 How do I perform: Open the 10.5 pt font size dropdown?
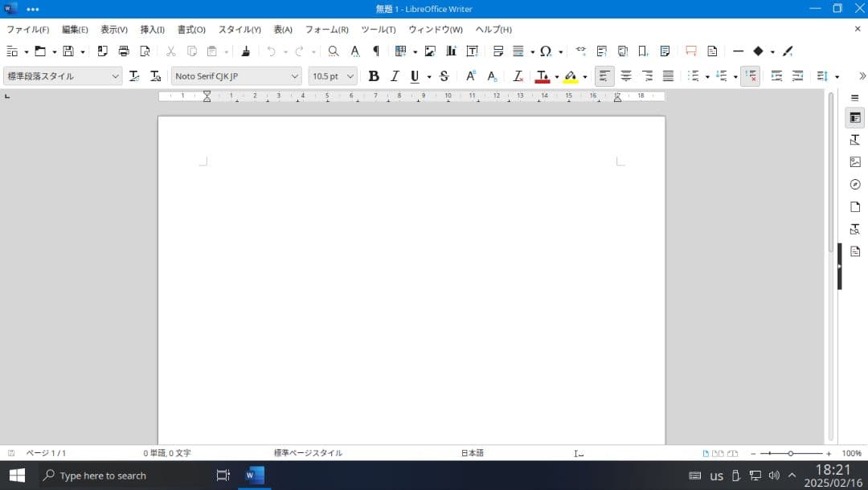pos(350,76)
